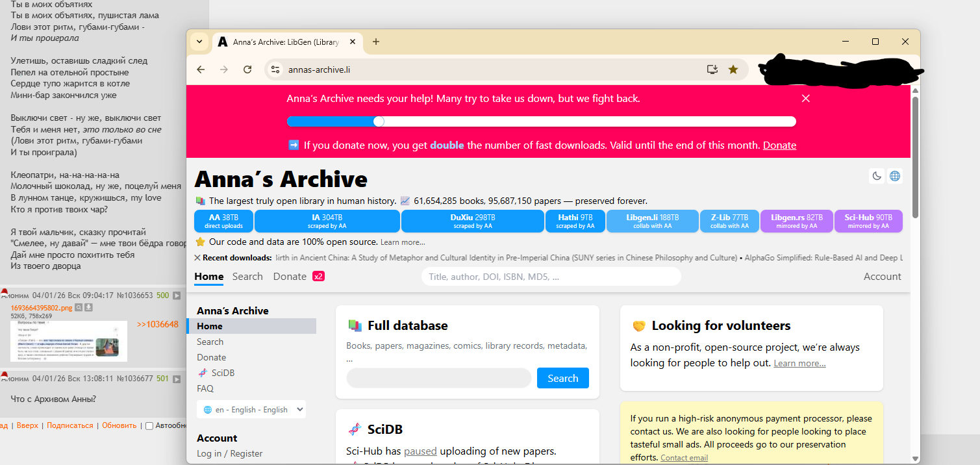Select Donate in left sidebar
This screenshot has width=980, height=465.
[211, 357]
